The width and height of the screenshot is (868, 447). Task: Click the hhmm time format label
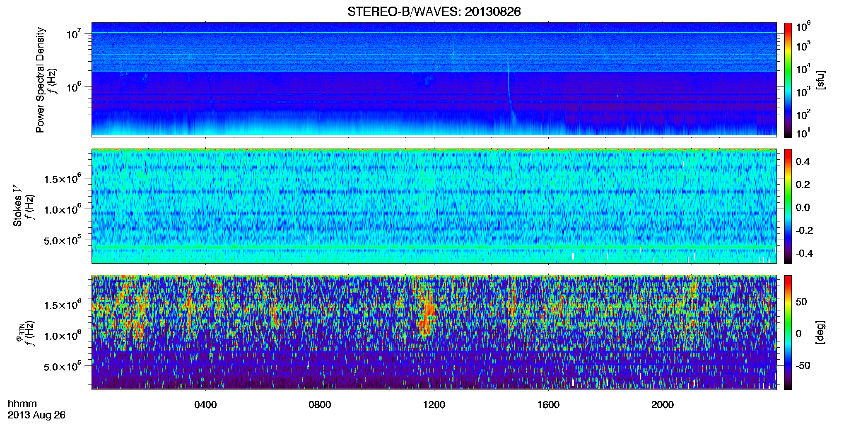pyautogui.click(x=22, y=404)
